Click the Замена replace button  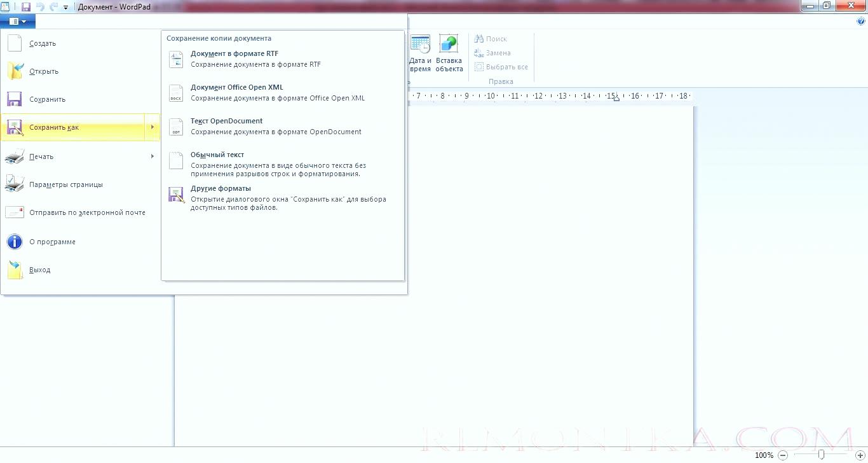click(492, 53)
